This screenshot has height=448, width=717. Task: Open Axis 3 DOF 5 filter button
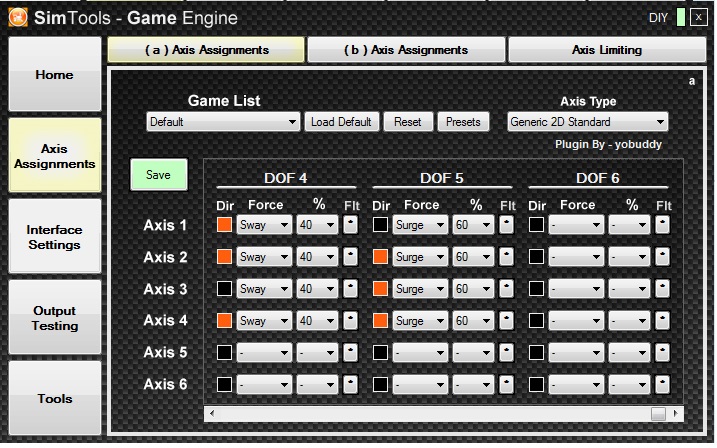(x=506, y=289)
